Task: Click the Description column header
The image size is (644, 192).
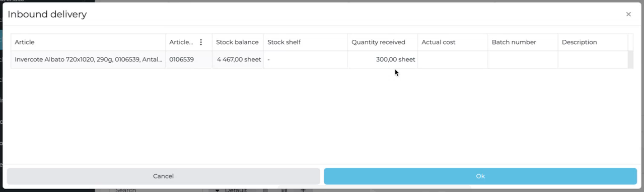Action: pos(579,42)
